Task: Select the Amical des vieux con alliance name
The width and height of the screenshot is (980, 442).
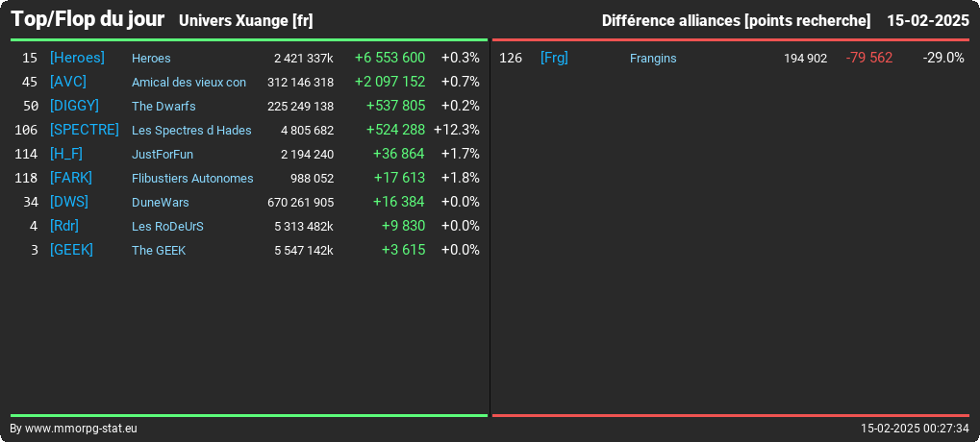Action: [188, 83]
